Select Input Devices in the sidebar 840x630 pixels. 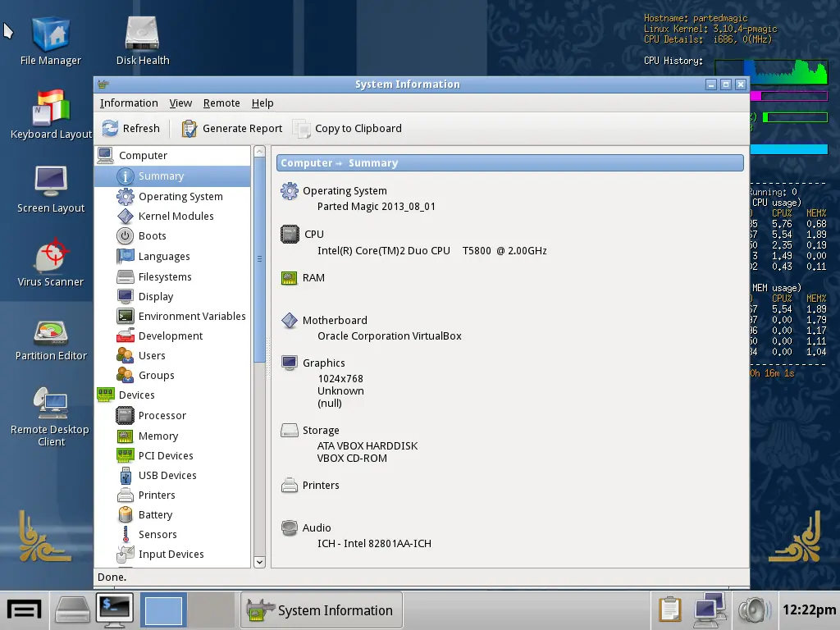click(x=171, y=555)
